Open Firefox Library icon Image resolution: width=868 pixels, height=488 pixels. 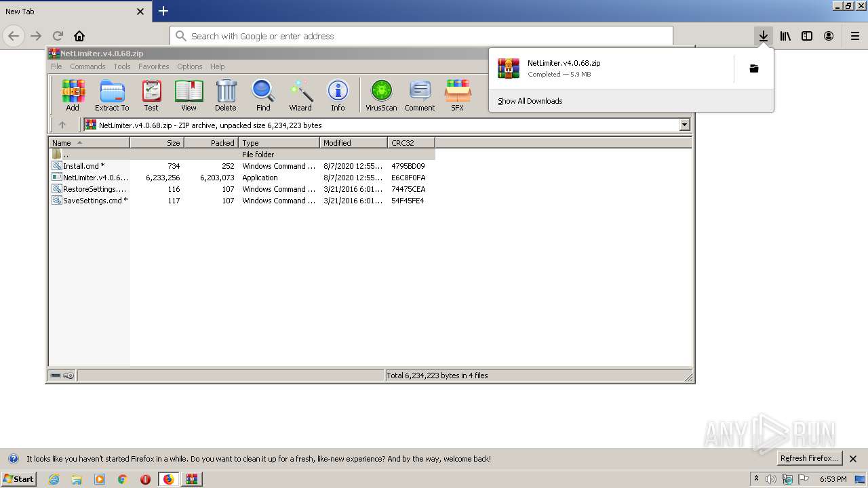(x=785, y=36)
